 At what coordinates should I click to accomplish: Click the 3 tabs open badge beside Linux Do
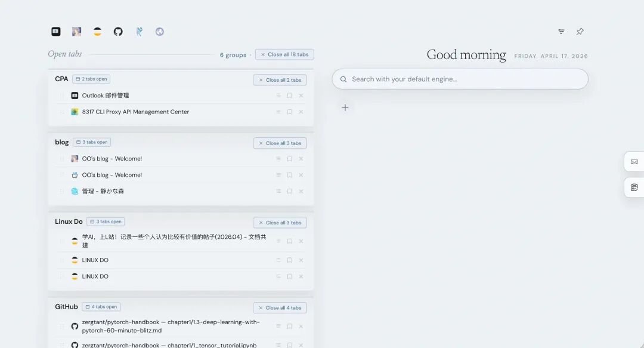[106, 221]
